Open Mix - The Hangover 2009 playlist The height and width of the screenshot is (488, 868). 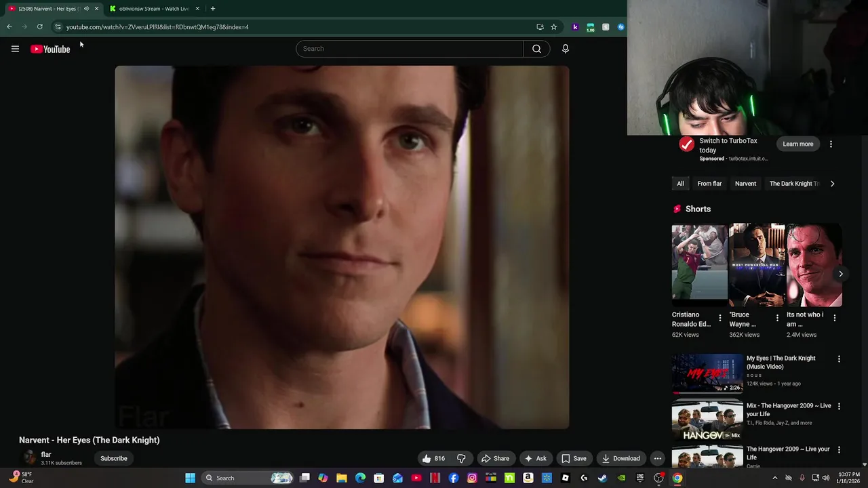click(707, 421)
